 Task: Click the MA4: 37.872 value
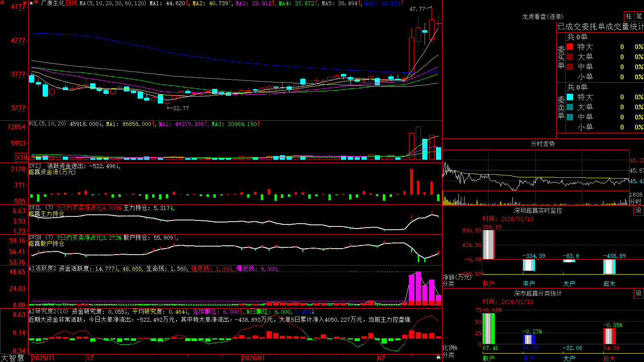(297, 3)
